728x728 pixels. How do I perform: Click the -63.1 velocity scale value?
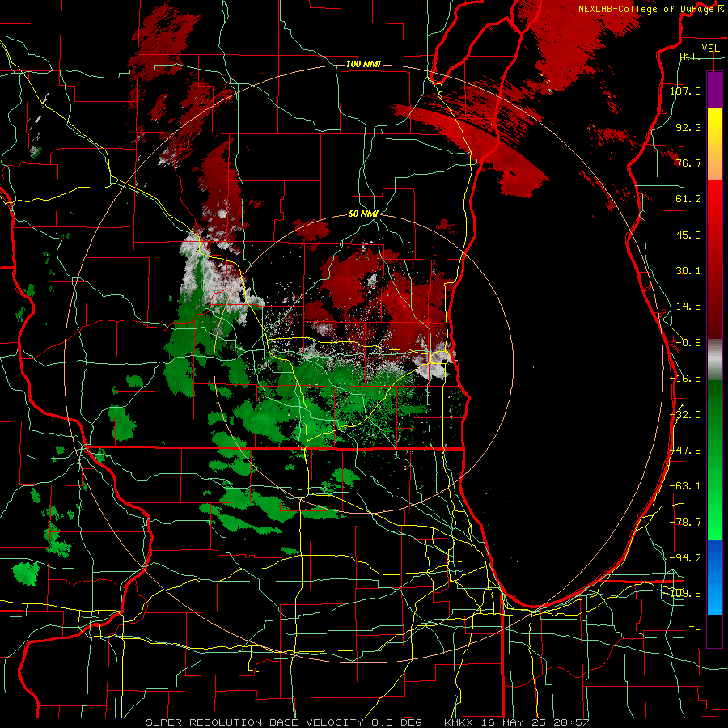point(685,486)
